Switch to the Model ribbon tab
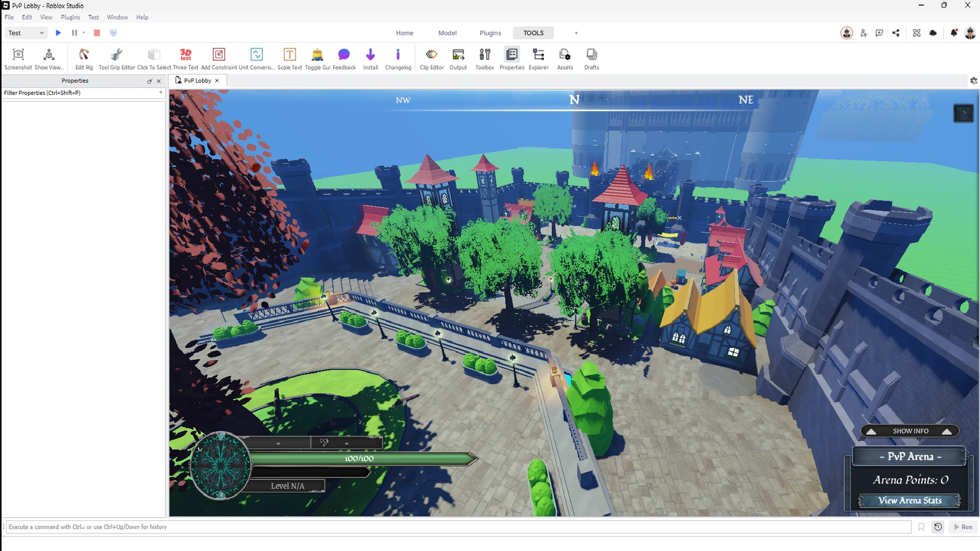Screen dimensions: 980x551 [447, 33]
